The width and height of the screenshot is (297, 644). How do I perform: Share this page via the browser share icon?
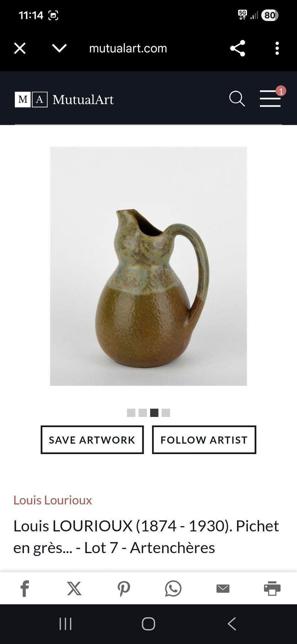(x=238, y=48)
